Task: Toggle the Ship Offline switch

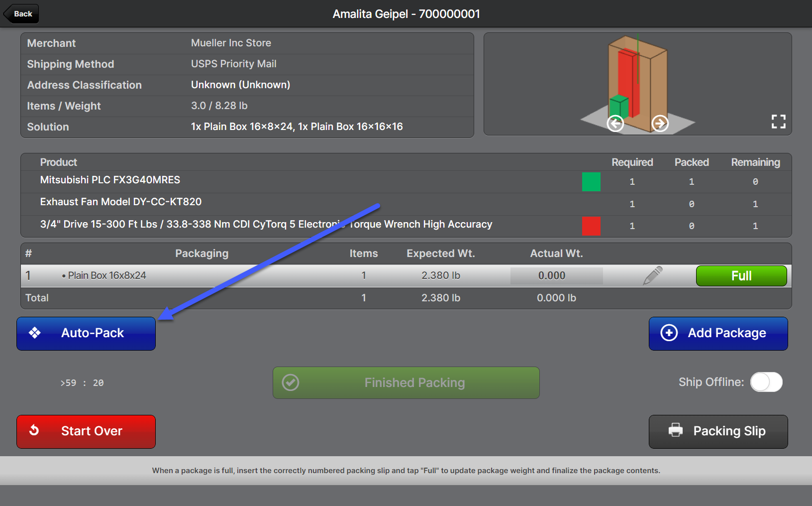Action: point(766,382)
